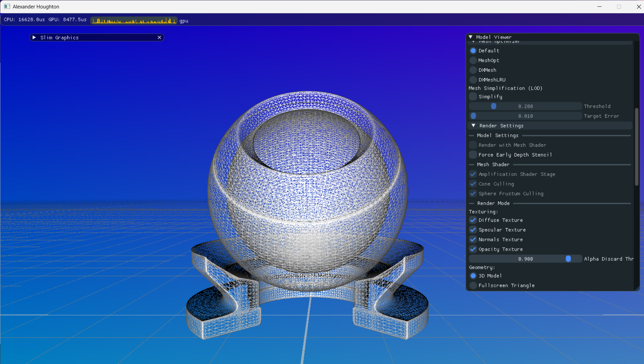Click the Threshold slider
The image size is (644, 364).
point(525,106)
